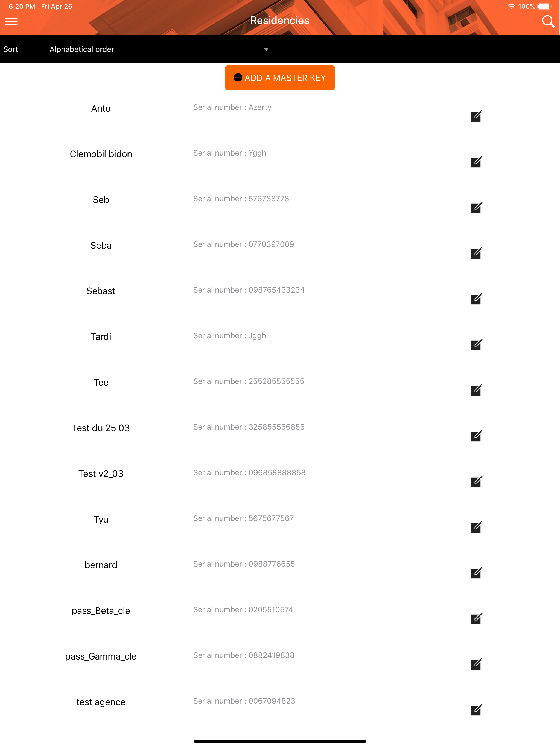This screenshot has width=560, height=747.
Task: Open the Alphabetical order sort selector
Action: pos(159,49)
